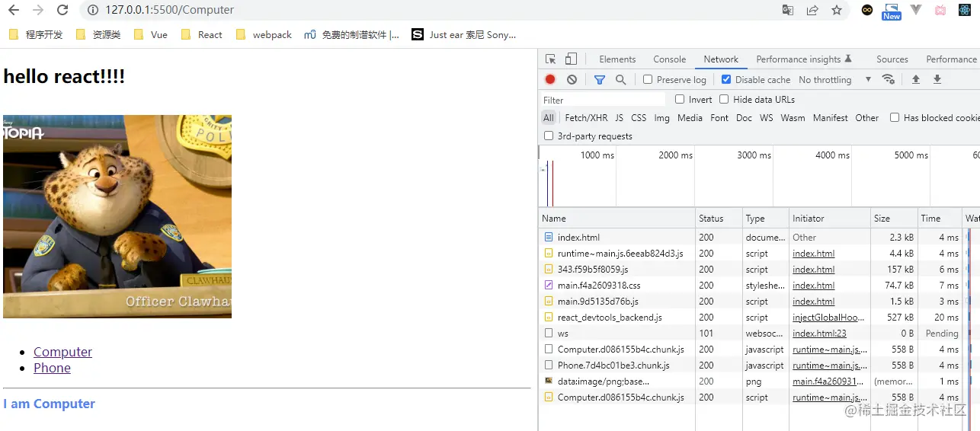Click the Filter text input field
Image resolution: width=980 pixels, height=431 pixels.
[x=602, y=100]
